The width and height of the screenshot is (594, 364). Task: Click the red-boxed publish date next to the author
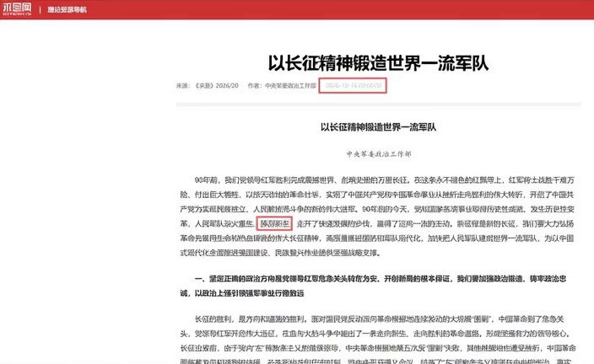click(x=353, y=85)
